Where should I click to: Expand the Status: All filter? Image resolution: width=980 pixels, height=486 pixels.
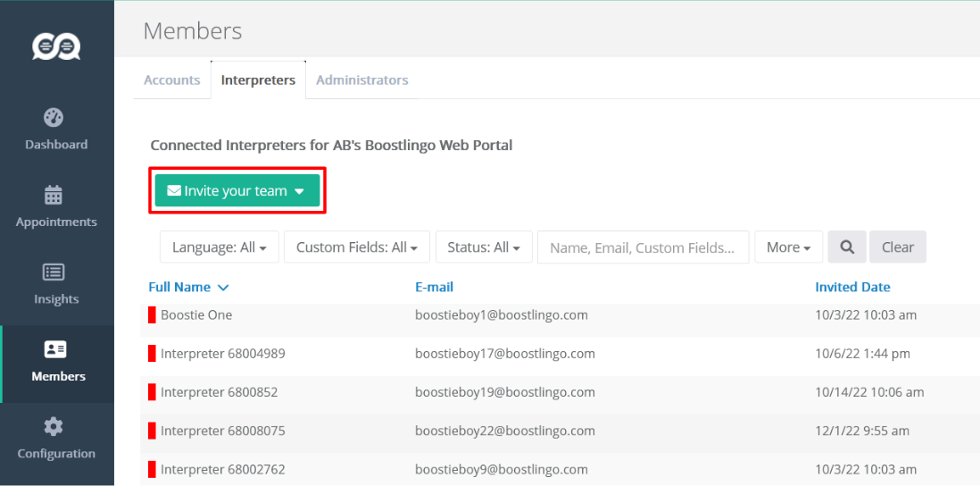tap(484, 247)
